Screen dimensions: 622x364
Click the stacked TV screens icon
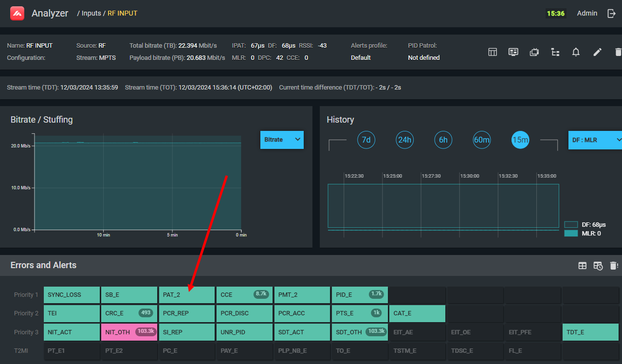pos(534,52)
